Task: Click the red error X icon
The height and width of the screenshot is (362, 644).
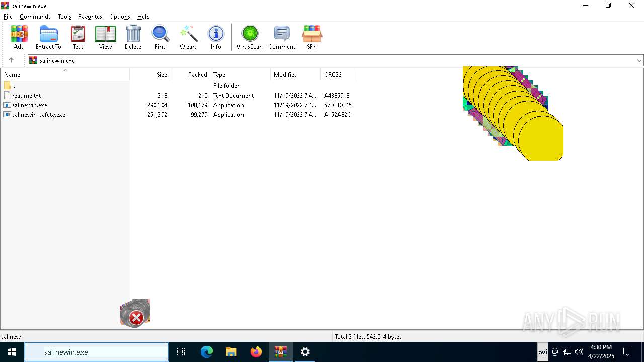Action: 136,318
